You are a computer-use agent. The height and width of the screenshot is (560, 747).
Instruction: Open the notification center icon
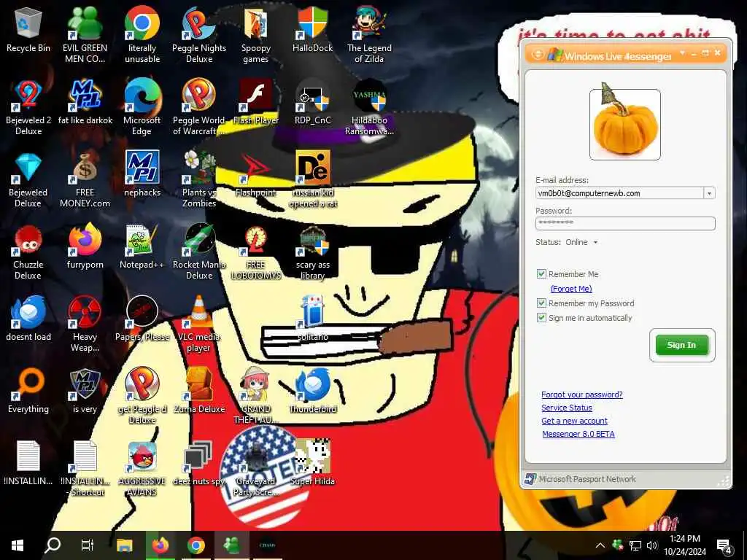[724, 546]
